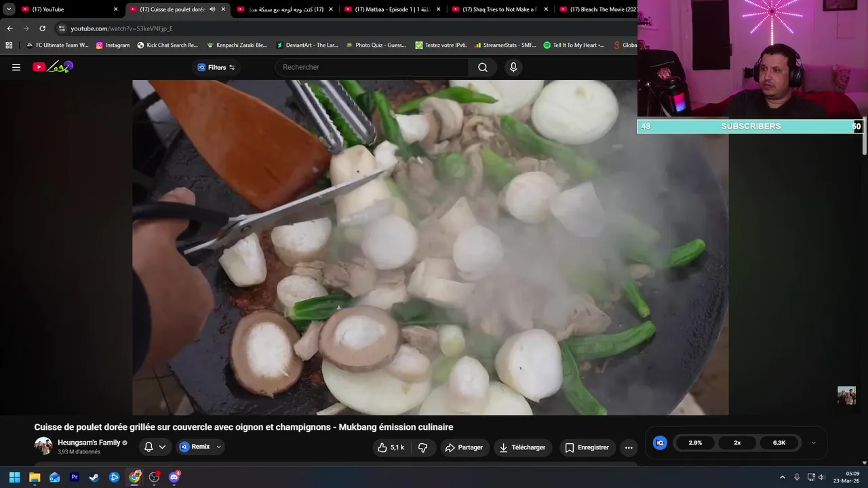Click the Enregistrer save button
The height and width of the screenshot is (488, 868).
pyautogui.click(x=587, y=447)
